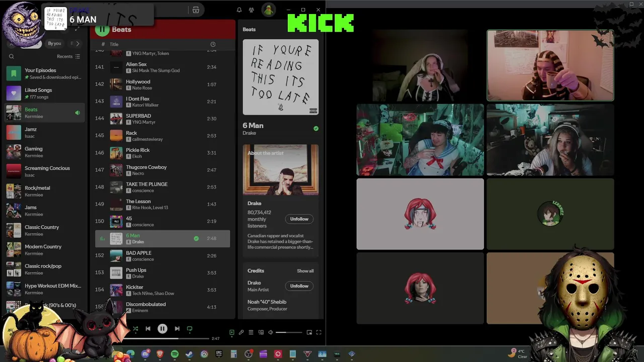Image resolution: width=644 pixels, height=362 pixels.
Task: Click the library search magnifier icon
Action: point(12,56)
